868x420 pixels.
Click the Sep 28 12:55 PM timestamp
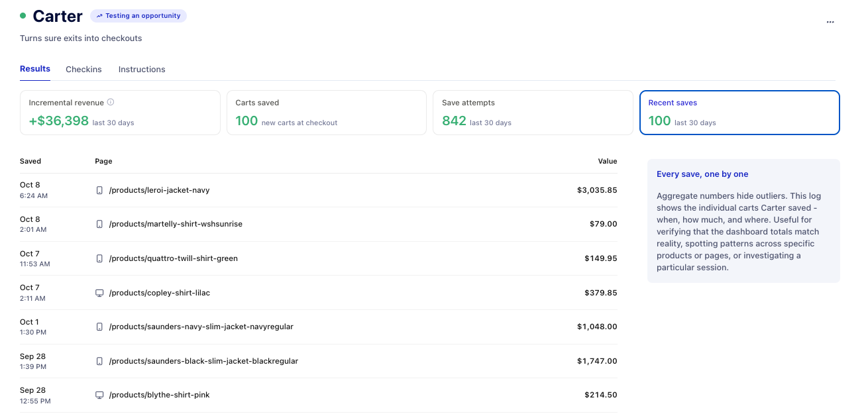click(x=35, y=395)
